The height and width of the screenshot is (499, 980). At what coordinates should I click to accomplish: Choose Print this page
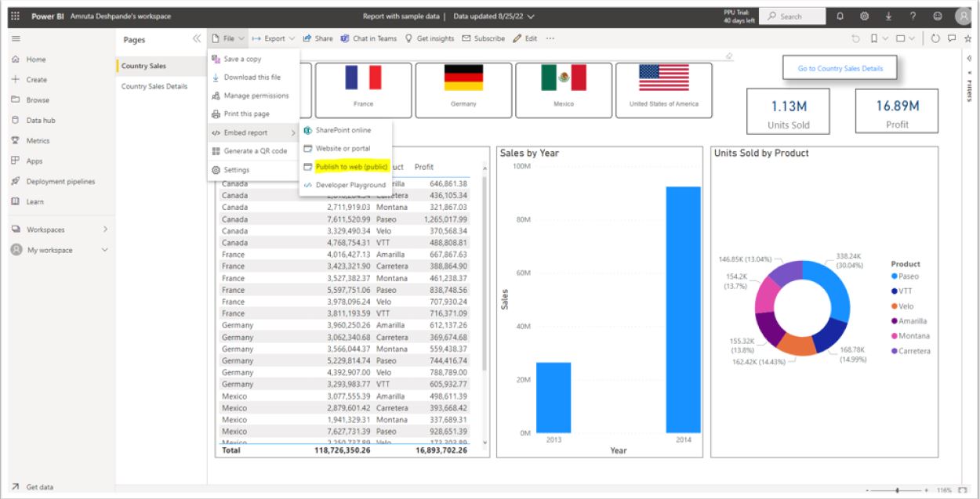coord(253,114)
